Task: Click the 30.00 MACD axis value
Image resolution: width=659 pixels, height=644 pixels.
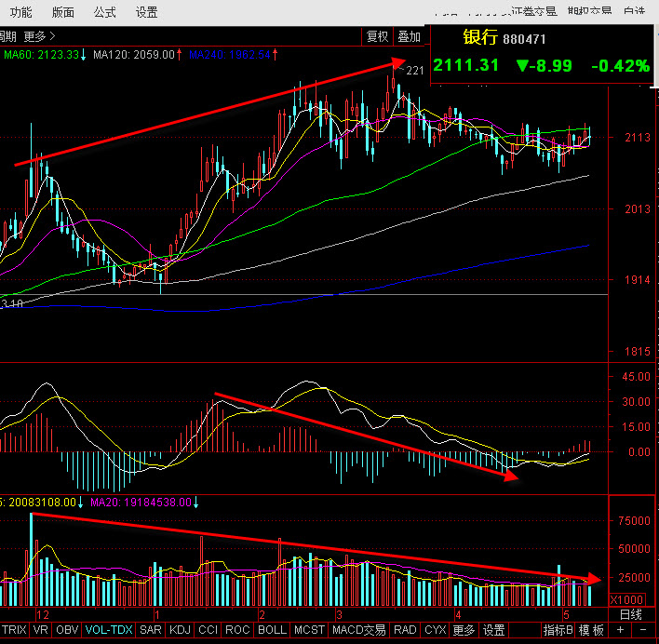Action: point(637,402)
